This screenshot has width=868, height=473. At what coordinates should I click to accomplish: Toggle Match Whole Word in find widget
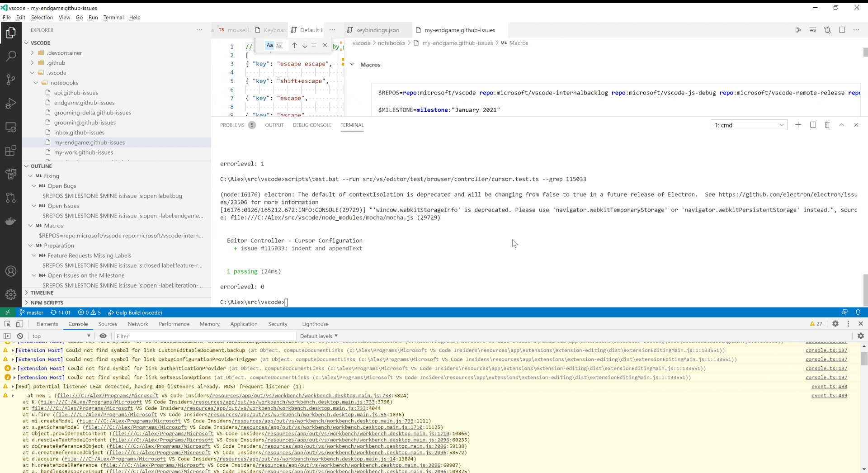click(x=280, y=45)
